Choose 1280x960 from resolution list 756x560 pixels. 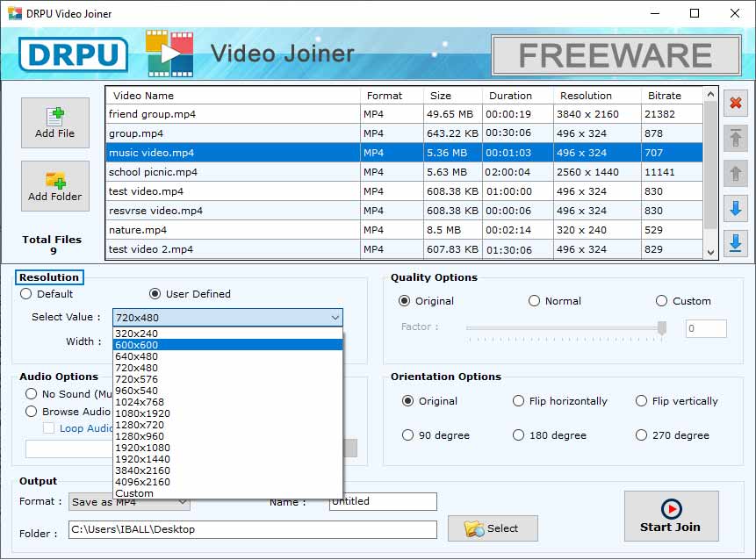coord(227,436)
